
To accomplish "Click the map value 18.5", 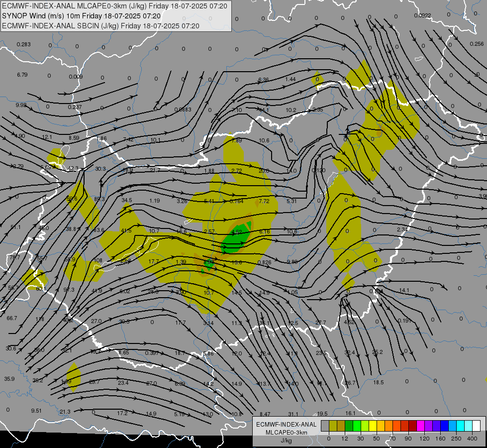I will coord(378,382).
